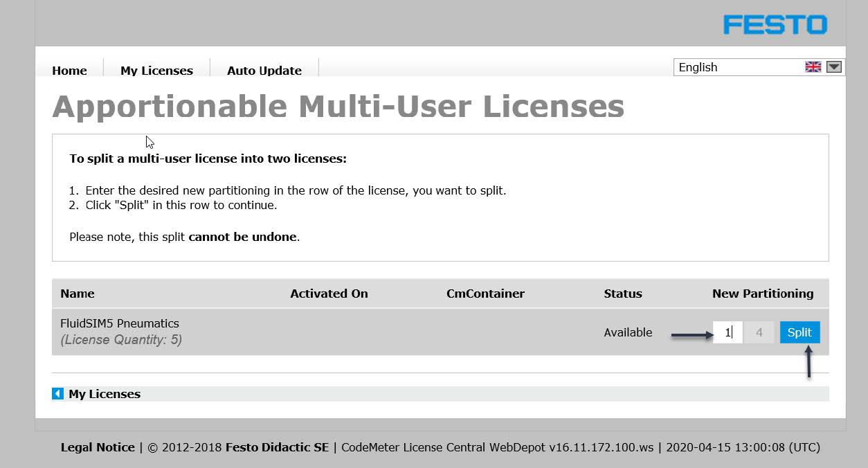This screenshot has height=468, width=868.
Task: Open the Home tab
Action: click(x=69, y=71)
